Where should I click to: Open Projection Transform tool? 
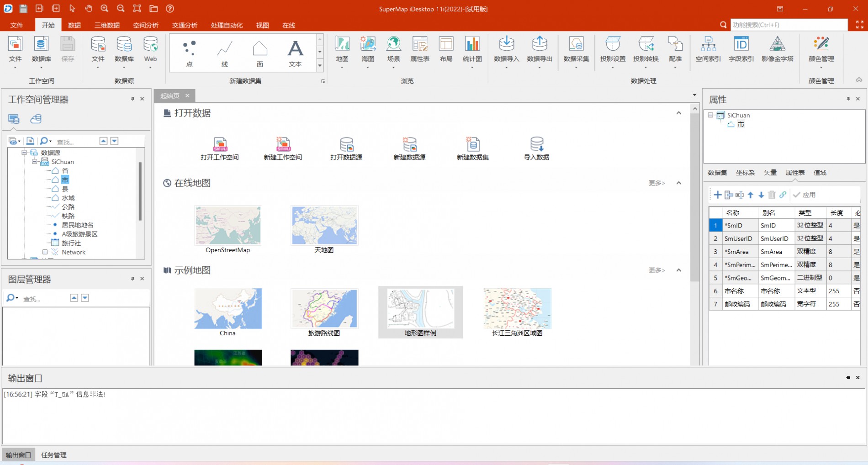646,44
